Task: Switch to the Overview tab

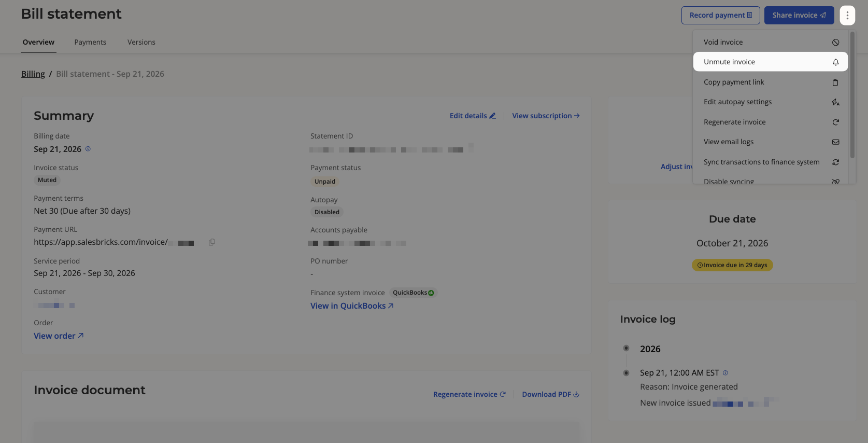Action: click(38, 42)
